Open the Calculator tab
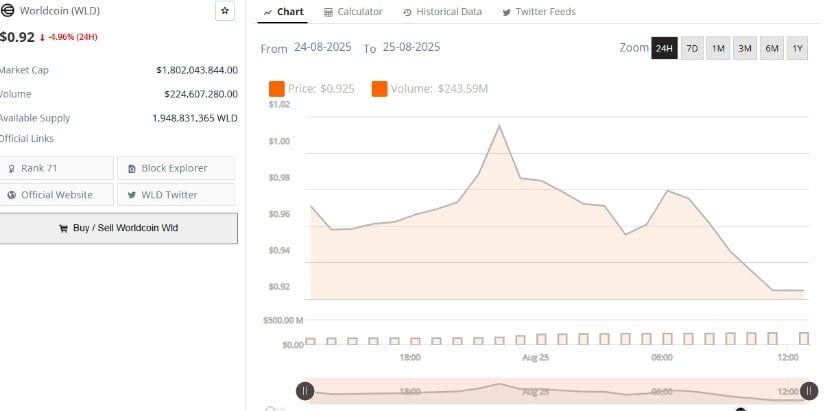The width and height of the screenshot is (825, 411). 353,12
